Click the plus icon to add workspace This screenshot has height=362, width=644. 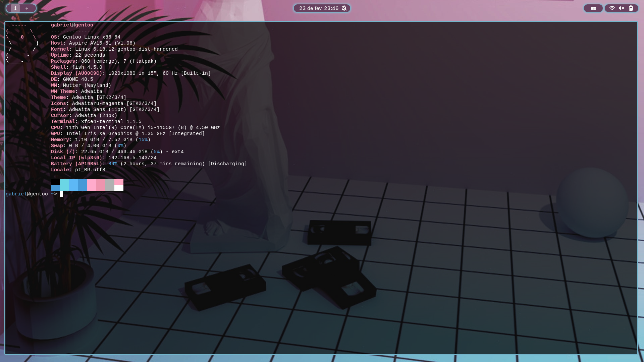click(x=27, y=8)
